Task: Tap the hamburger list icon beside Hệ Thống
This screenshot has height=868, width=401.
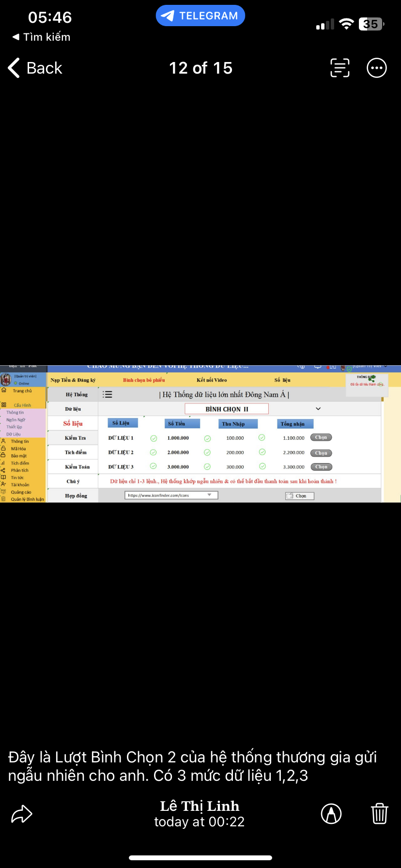Action: point(108,394)
